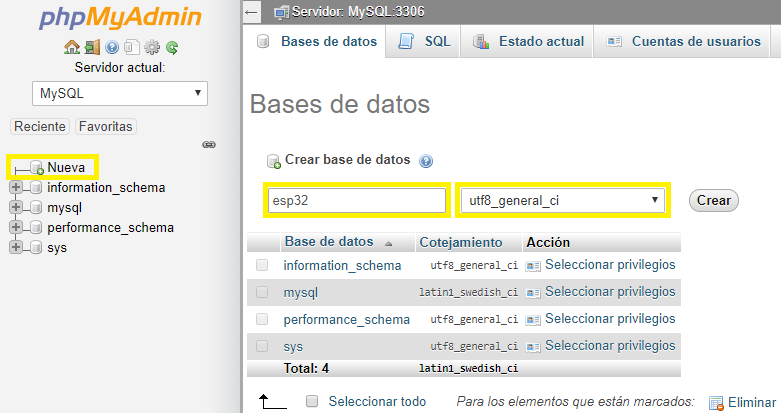Tick the sys row checkbox
Screen dimensions: 781x413
coord(262,346)
